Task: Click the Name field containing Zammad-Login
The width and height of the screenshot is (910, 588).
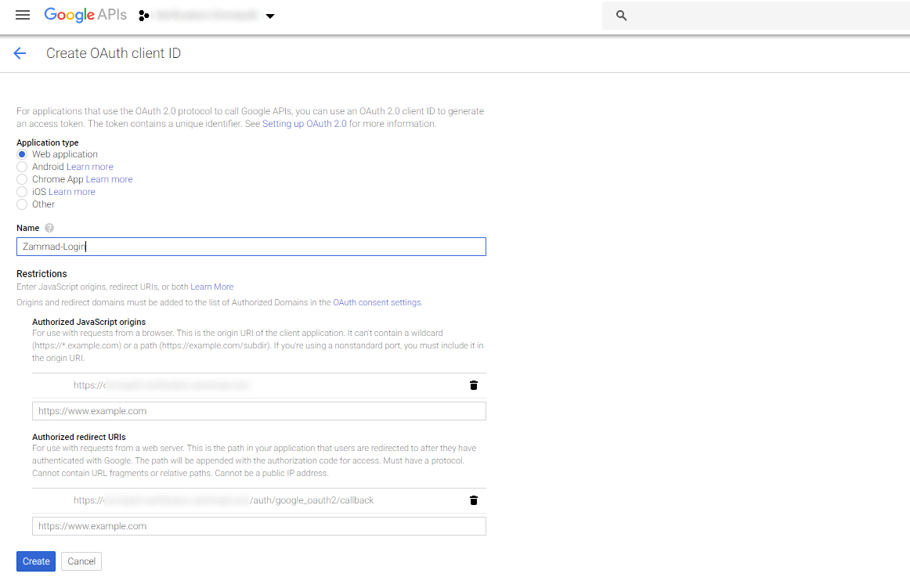Action: coord(251,247)
